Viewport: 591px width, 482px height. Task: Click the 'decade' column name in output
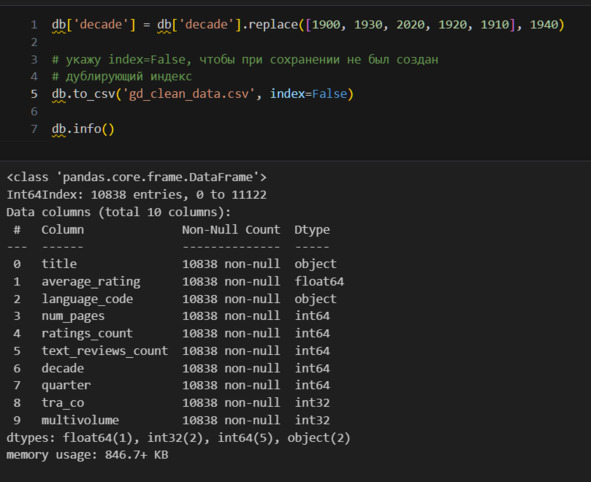click(63, 368)
